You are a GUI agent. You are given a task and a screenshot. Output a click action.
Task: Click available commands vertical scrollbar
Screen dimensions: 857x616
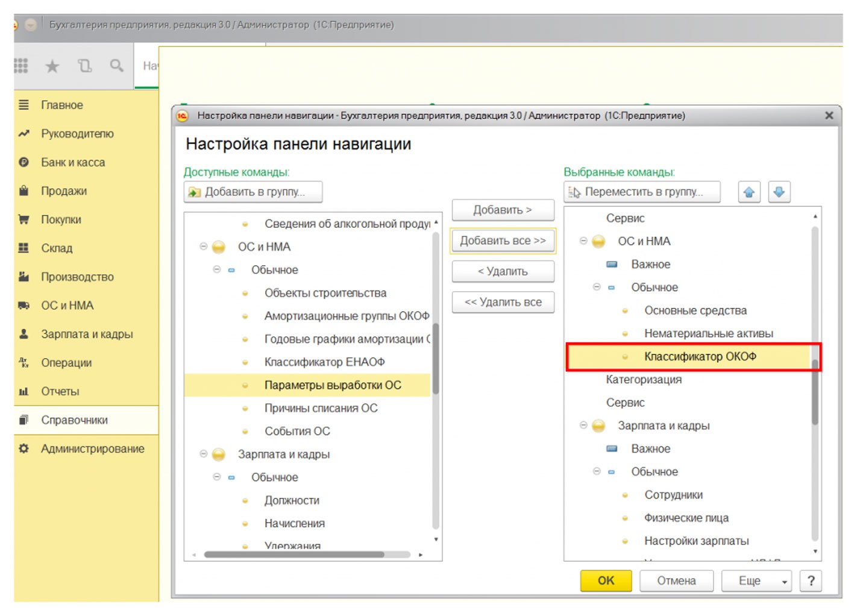436,358
